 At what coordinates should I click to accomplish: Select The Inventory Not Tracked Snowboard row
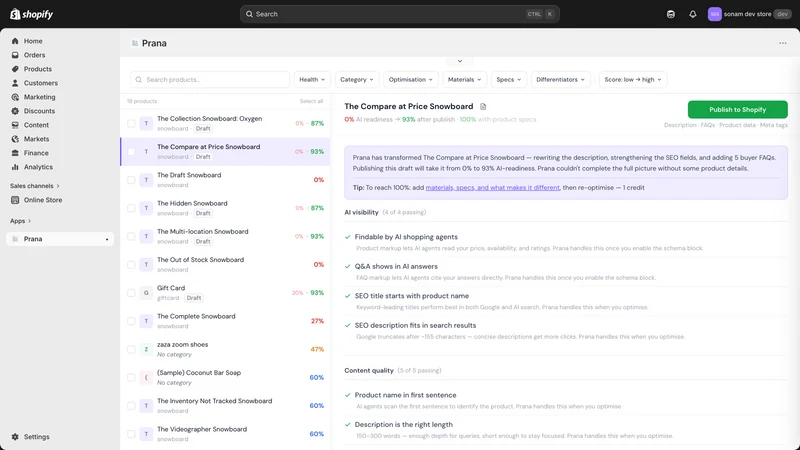(x=225, y=406)
